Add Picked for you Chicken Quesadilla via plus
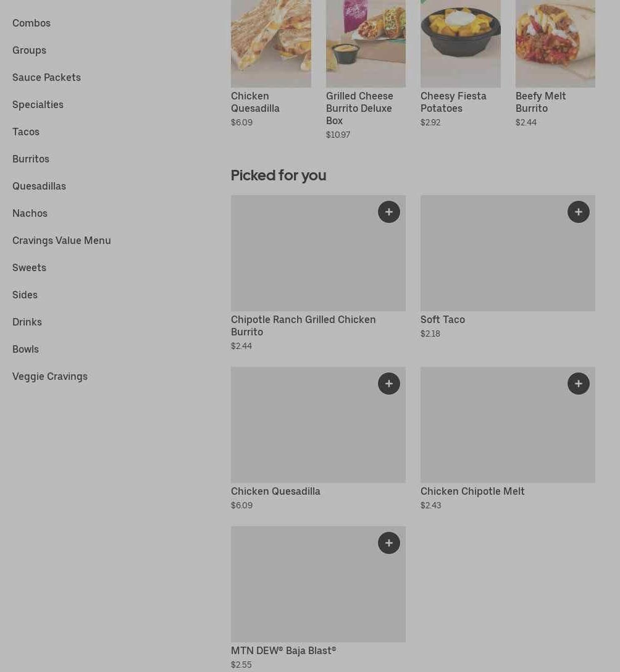Viewport: 620px width, 672px height. (388, 384)
